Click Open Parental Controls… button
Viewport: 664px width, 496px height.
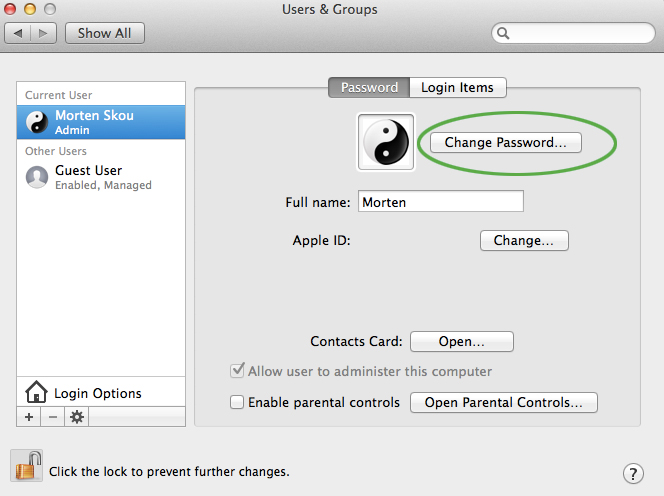(x=504, y=402)
